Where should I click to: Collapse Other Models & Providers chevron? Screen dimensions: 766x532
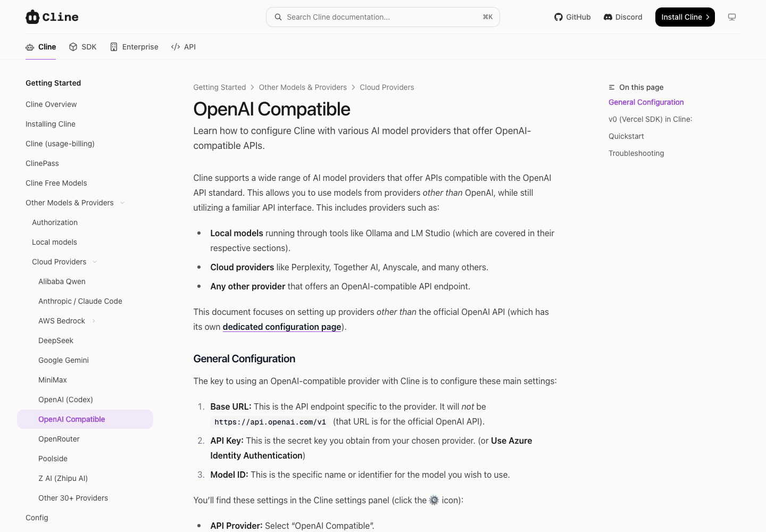122,203
